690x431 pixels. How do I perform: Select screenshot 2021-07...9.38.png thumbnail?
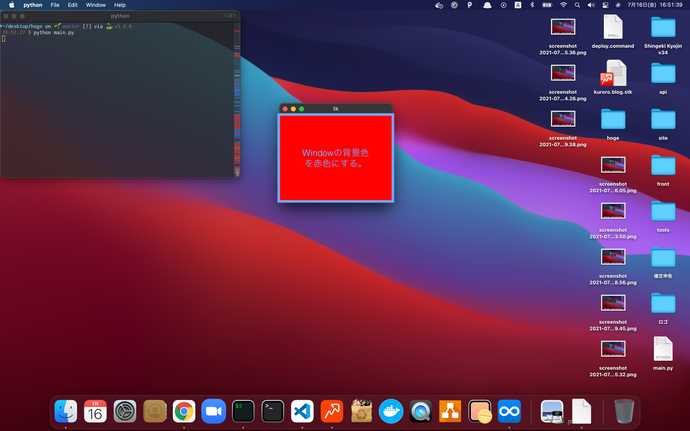[x=563, y=119]
